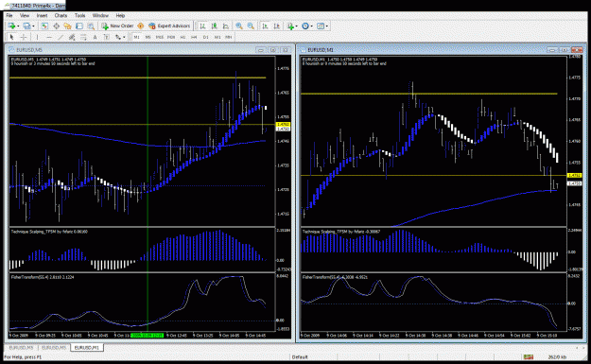The image size is (591, 364).
Task: Toggle the MN timeframe button
Action: coord(229,37)
